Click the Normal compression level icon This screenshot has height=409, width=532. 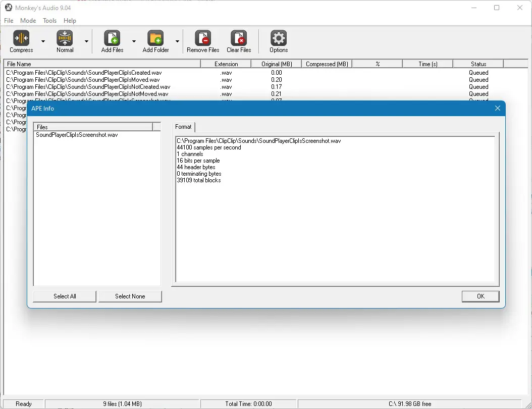[65, 38]
